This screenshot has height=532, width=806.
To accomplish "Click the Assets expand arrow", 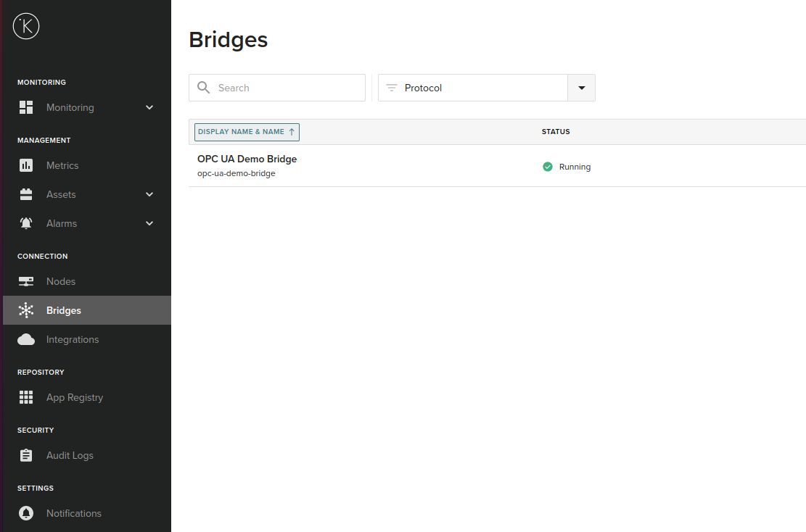I will pos(149,194).
